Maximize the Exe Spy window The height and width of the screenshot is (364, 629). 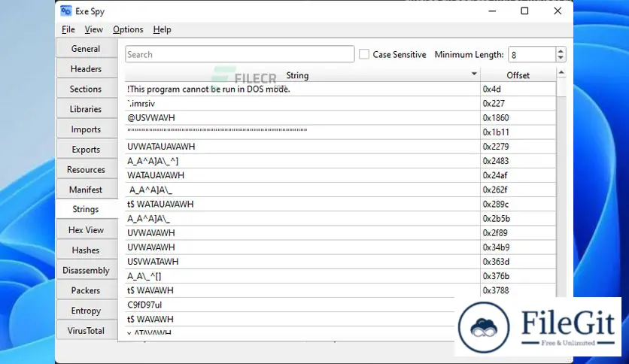[x=524, y=11]
